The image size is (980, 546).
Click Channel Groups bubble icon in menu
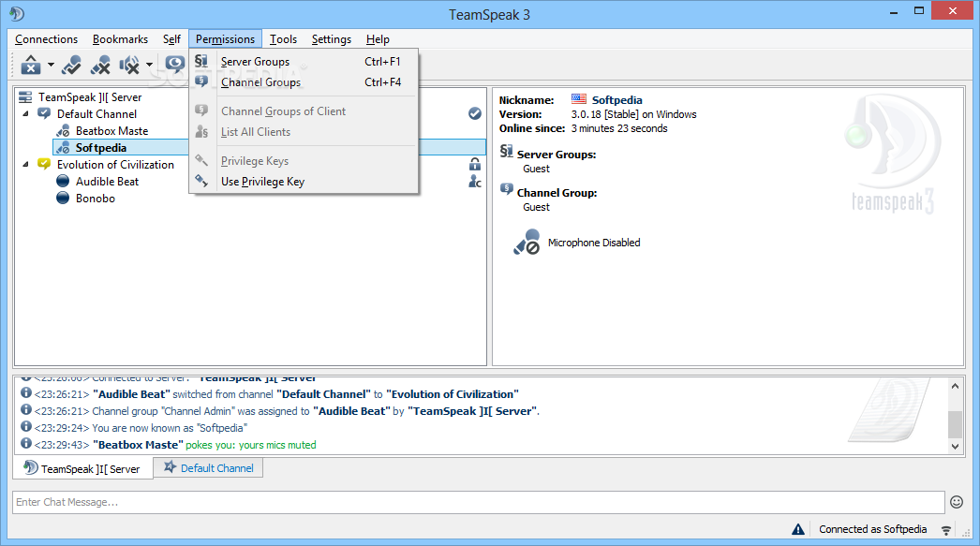(x=201, y=81)
